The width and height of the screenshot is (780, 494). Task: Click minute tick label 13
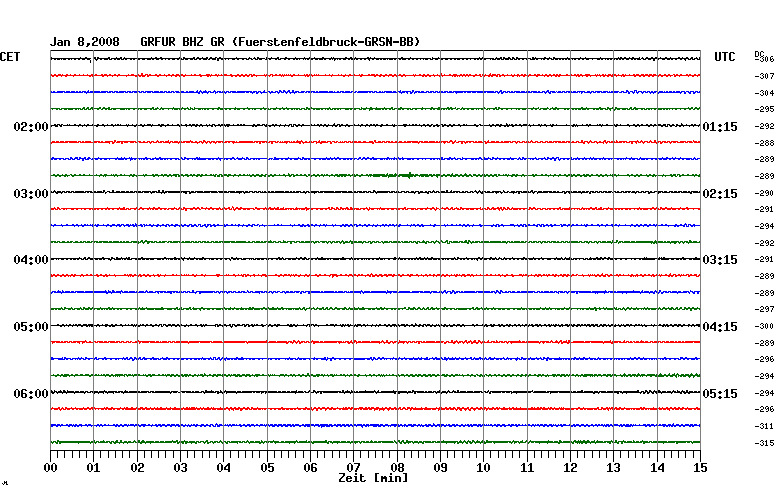[x=613, y=468]
